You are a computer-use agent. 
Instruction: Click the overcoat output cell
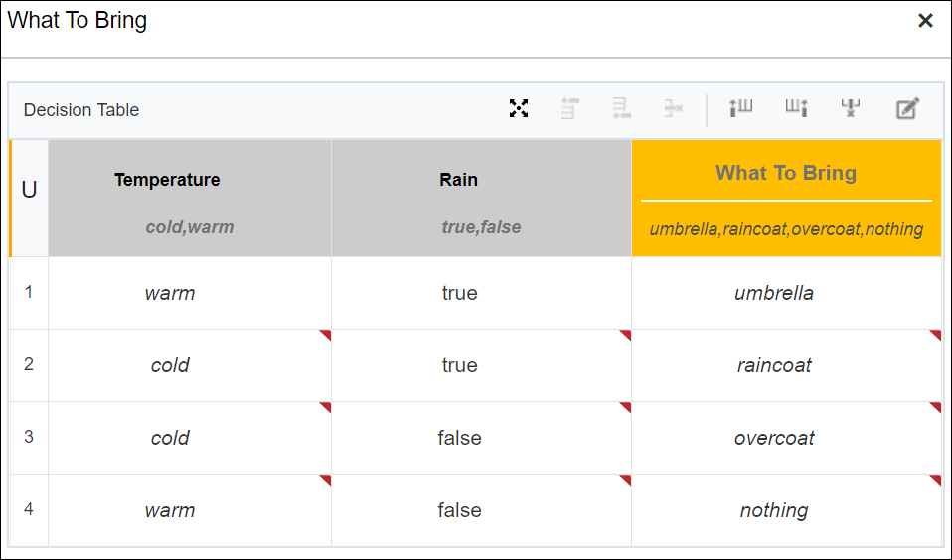[786, 437]
